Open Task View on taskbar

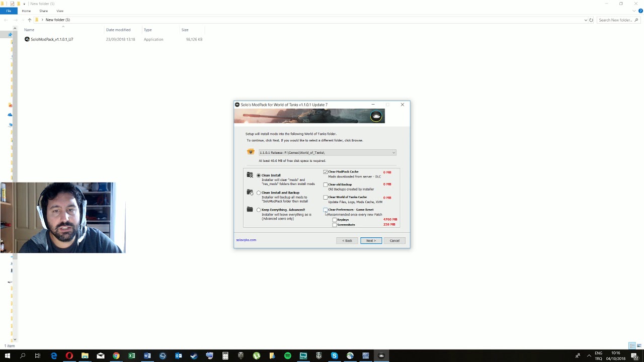[38, 356]
